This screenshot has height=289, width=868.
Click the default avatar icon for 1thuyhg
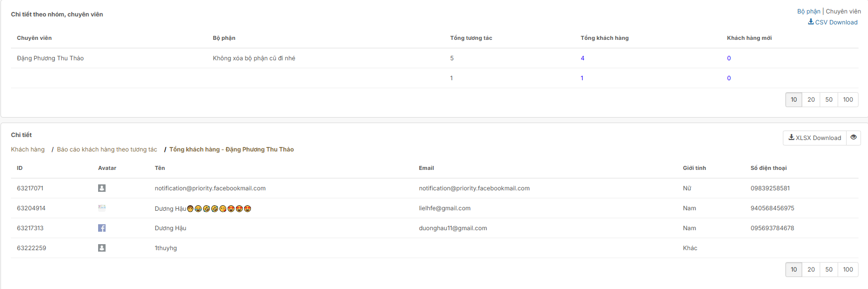[x=102, y=248]
